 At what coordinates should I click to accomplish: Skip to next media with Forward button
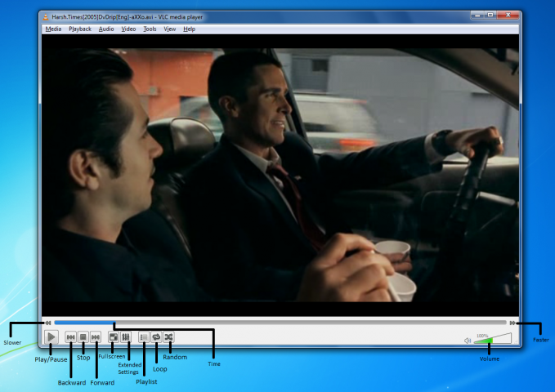point(96,337)
